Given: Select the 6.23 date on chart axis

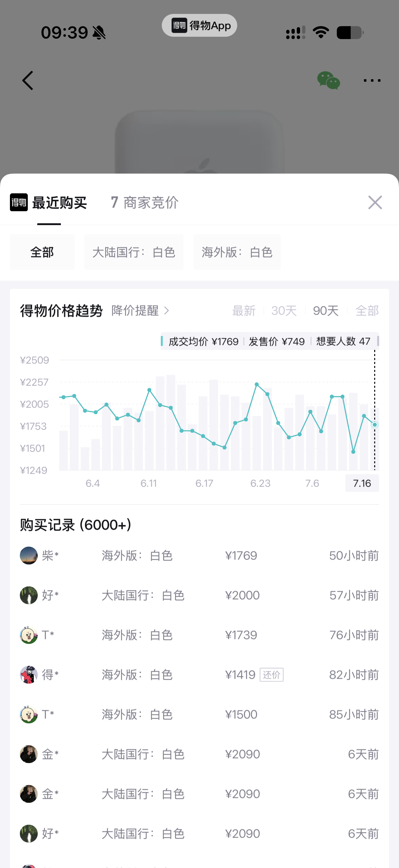Looking at the screenshot, I should click(260, 483).
